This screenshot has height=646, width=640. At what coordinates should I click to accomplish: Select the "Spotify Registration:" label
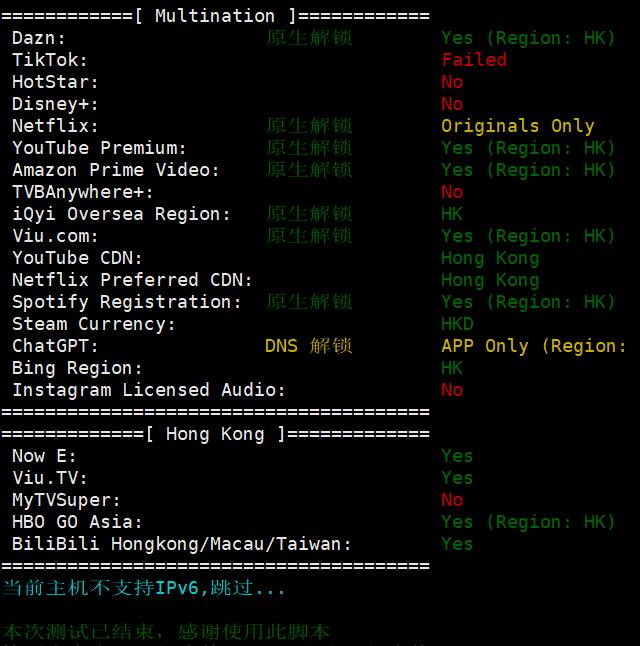[127, 302]
